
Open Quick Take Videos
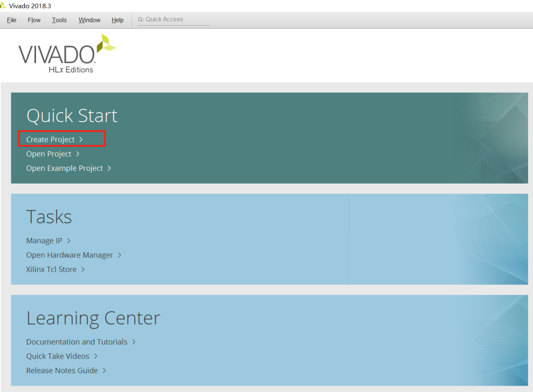pos(57,356)
